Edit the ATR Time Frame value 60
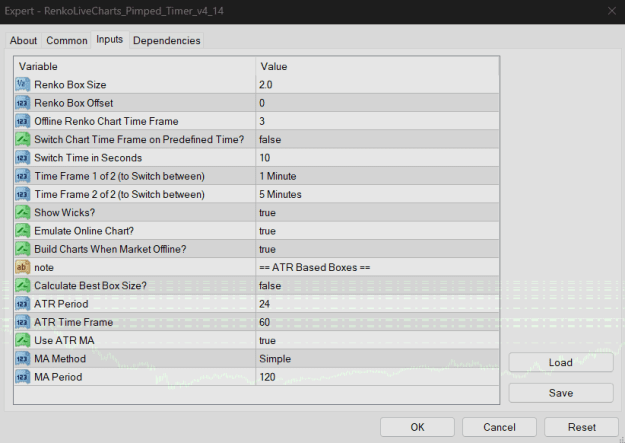This screenshot has height=443, width=625. tap(377, 322)
